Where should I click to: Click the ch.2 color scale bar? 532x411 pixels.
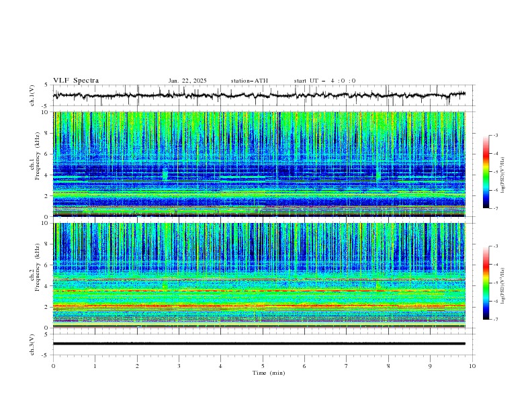pos(486,283)
